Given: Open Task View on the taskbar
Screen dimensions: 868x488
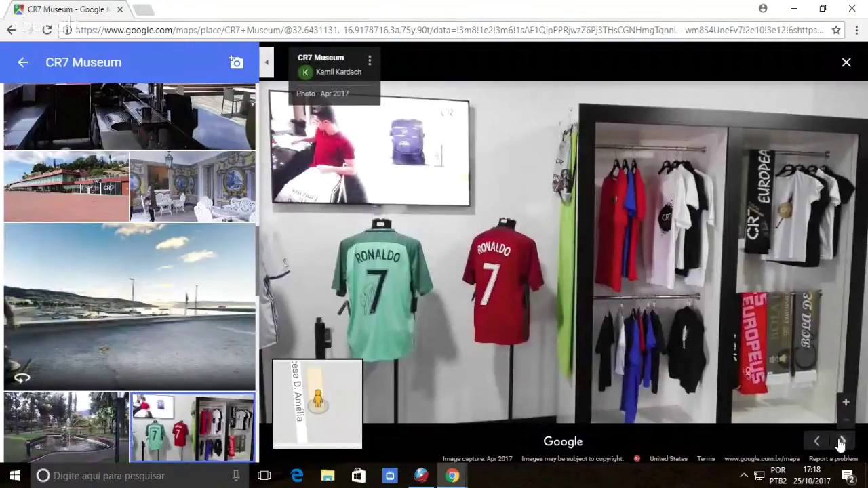Looking at the screenshot, I should point(264,476).
